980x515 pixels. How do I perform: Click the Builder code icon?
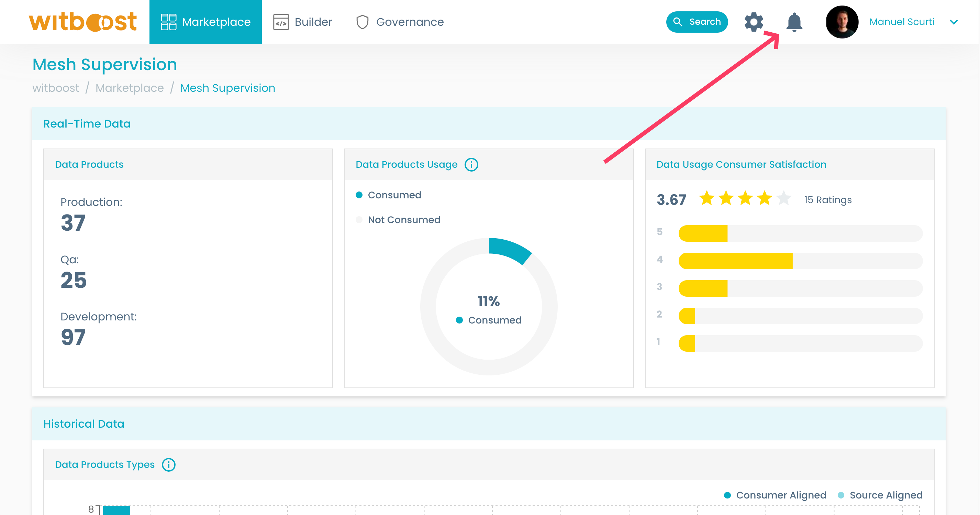click(x=281, y=22)
